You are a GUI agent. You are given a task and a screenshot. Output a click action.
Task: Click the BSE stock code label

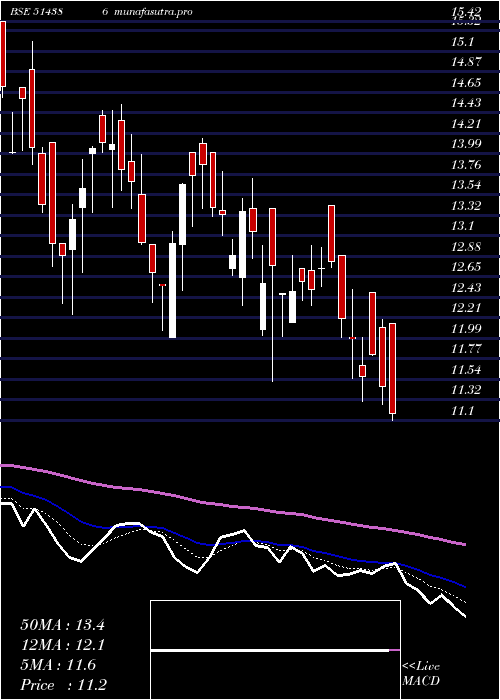[x=35, y=12]
